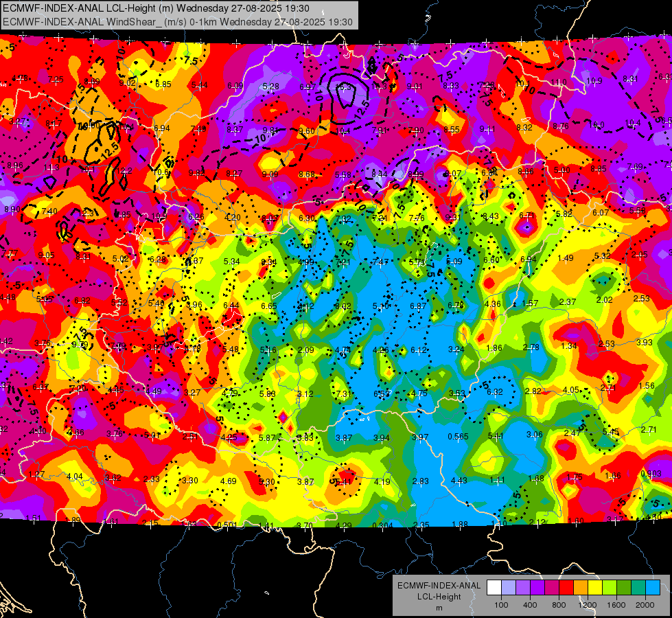
Task: Click the wind shear value '16.3'
Action: pyautogui.click(x=343, y=87)
